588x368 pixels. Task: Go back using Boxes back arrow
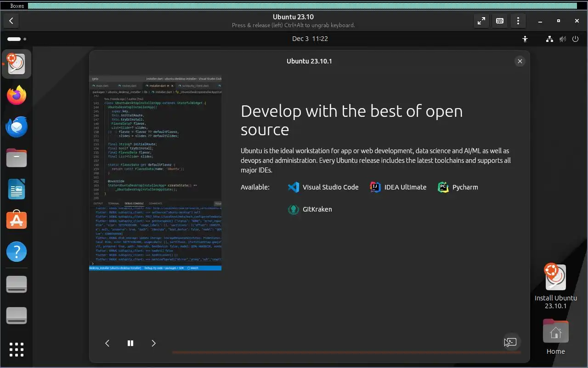11,21
